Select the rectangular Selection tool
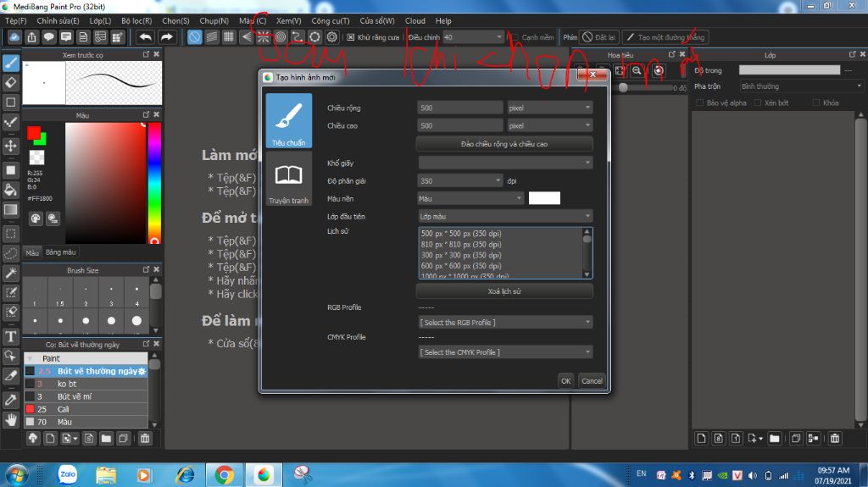Viewport: 868px width, 487px height. pyautogui.click(x=10, y=233)
